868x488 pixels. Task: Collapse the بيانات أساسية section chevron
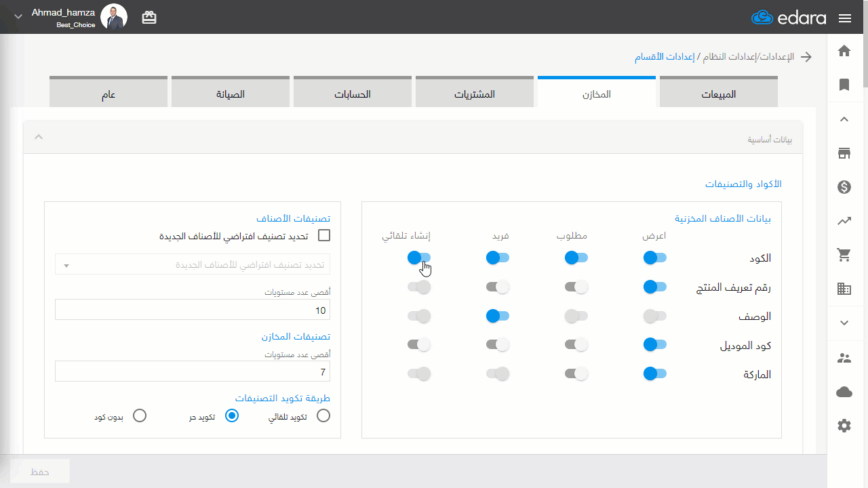click(x=39, y=137)
